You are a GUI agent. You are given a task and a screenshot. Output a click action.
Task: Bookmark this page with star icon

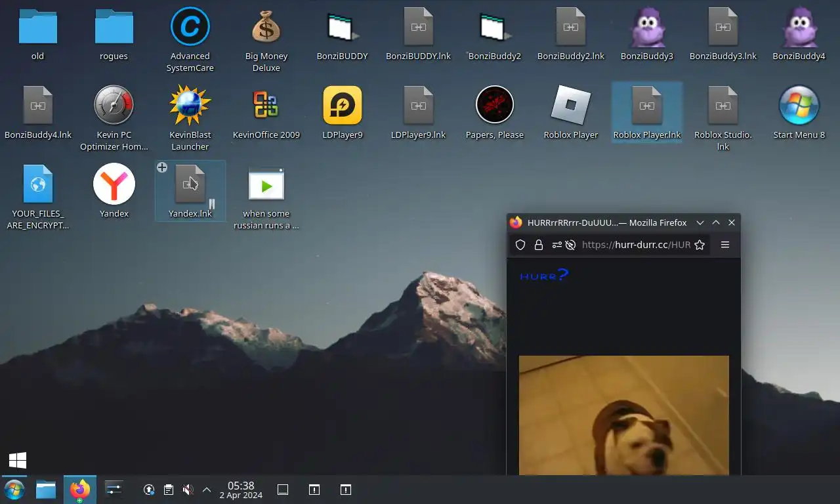pos(700,245)
